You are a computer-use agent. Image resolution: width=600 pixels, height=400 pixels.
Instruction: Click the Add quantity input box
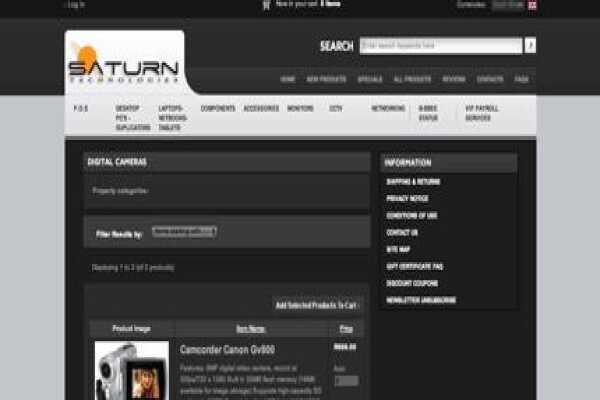point(347,380)
